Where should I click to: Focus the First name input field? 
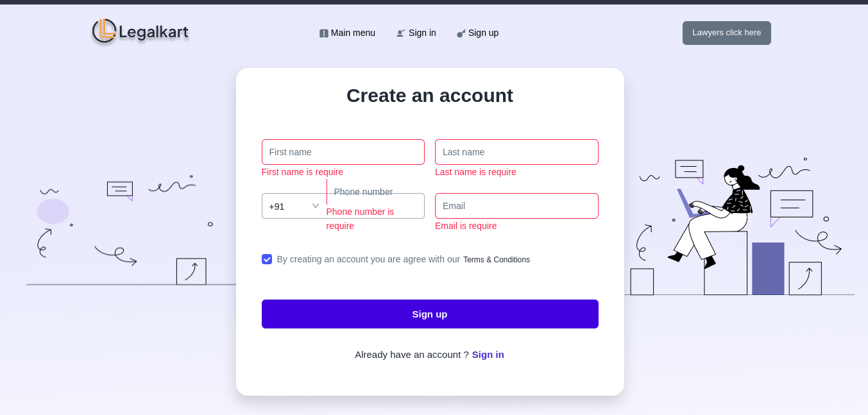point(343,152)
